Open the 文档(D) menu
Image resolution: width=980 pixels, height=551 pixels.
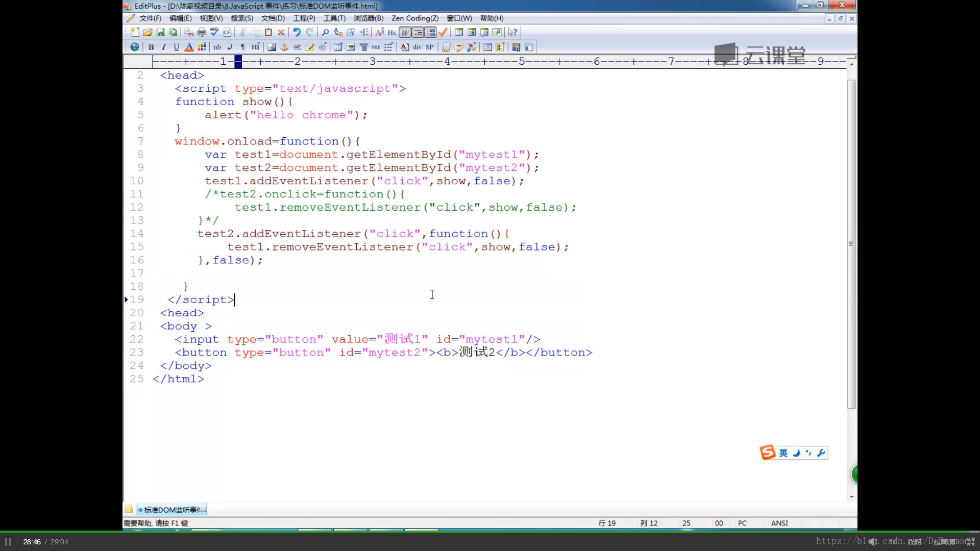273,18
